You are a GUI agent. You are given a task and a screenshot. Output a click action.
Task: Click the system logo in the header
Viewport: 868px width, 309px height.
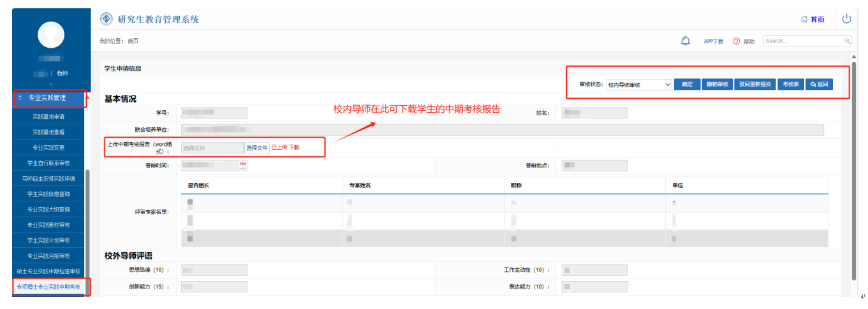(x=107, y=19)
